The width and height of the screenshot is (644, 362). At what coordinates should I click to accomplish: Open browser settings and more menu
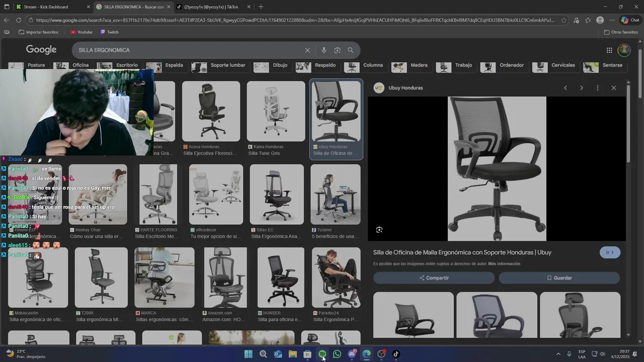coord(612,20)
